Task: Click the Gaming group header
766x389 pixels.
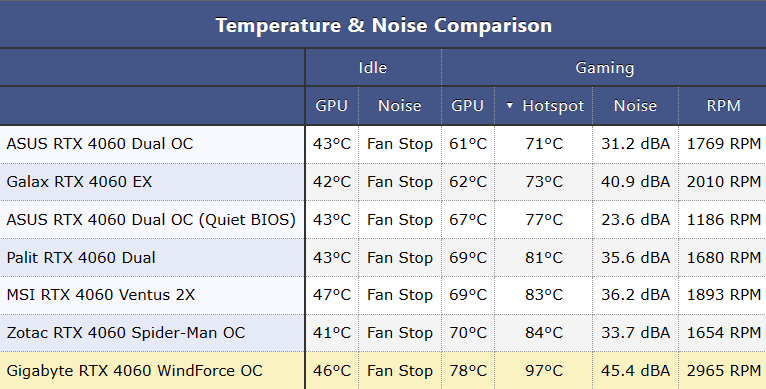Action: [604, 67]
